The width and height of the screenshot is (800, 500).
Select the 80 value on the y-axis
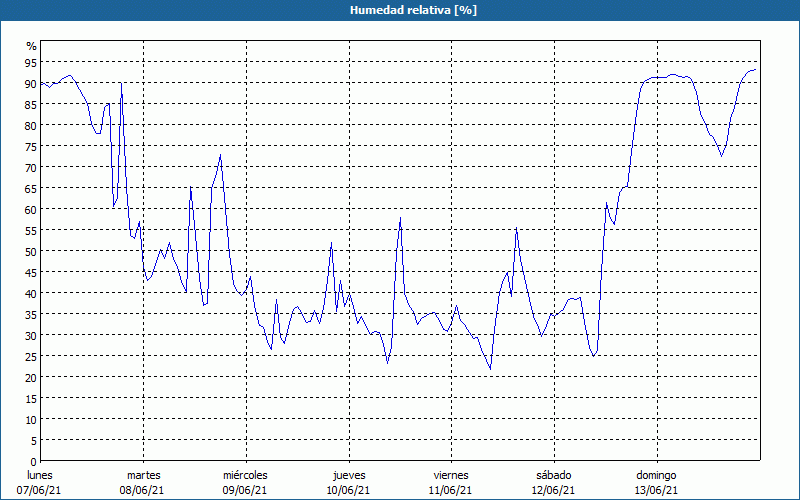pyautogui.click(x=31, y=126)
